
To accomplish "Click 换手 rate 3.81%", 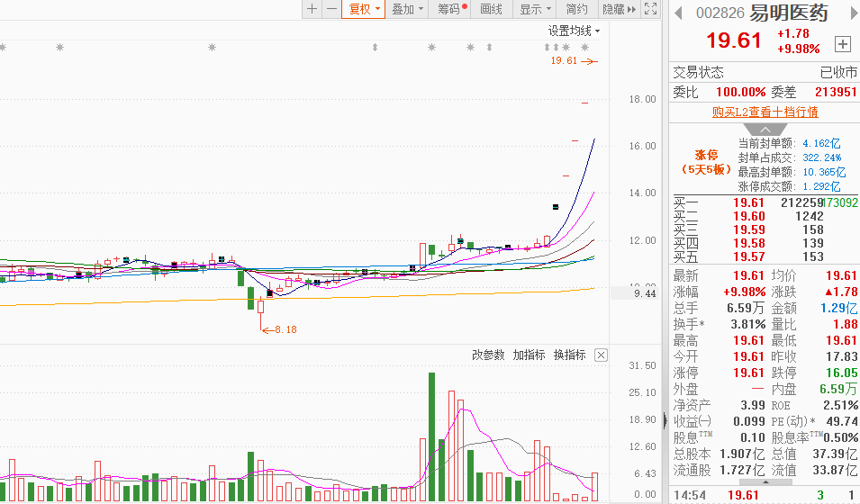I will 747,324.
